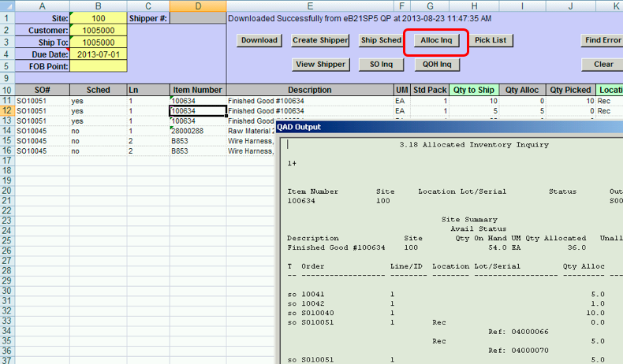
Task: Click the Item Number column heading cell
Action: [198, 90]
